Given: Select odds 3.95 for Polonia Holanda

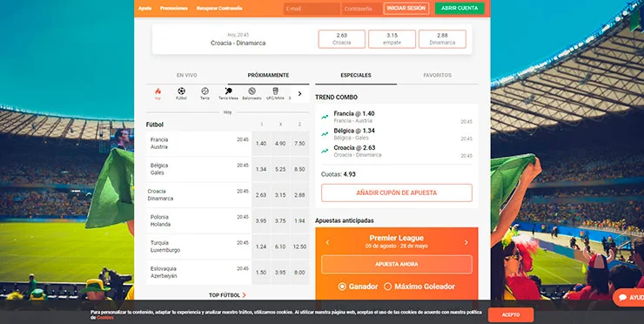Looking at the screenshot, I should click(261, 221).
